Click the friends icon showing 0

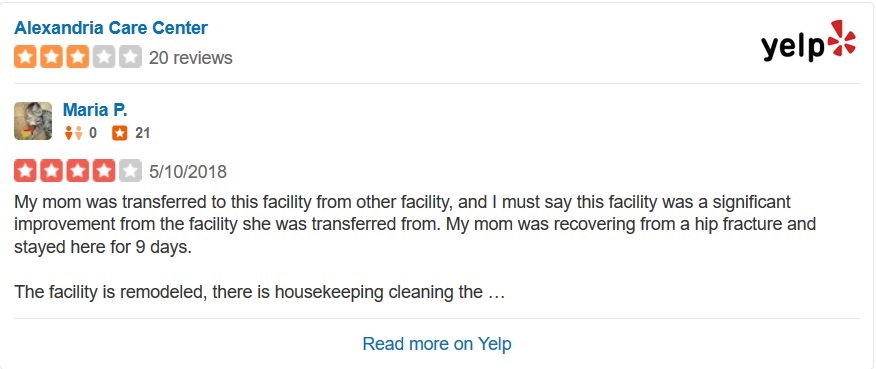[x=74, y=133]
